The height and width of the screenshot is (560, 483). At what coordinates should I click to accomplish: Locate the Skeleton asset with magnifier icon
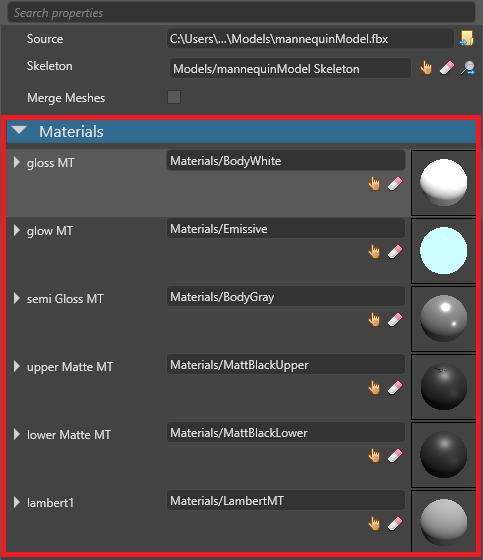(468, 68)
